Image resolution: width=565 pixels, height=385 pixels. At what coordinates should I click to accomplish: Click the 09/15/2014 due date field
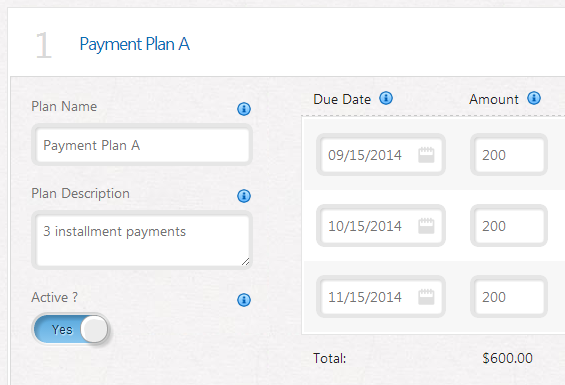(x=381, y=155)
